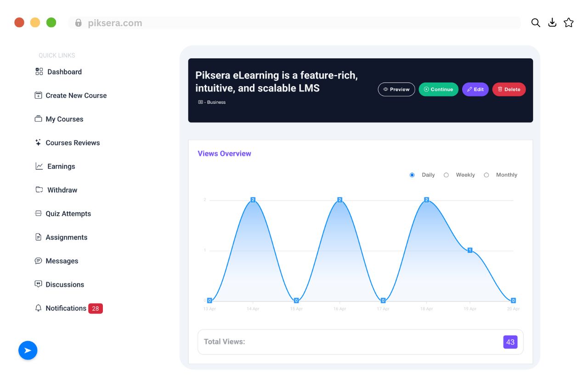The image size is (588, 382).
Task: Click the Notifications bell icon
Action: (39, 308)
